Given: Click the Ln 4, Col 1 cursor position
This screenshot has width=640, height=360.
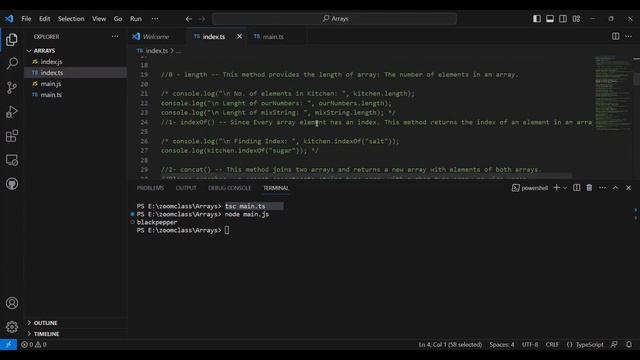Looking at the screenshot, I should coord(450,344).
